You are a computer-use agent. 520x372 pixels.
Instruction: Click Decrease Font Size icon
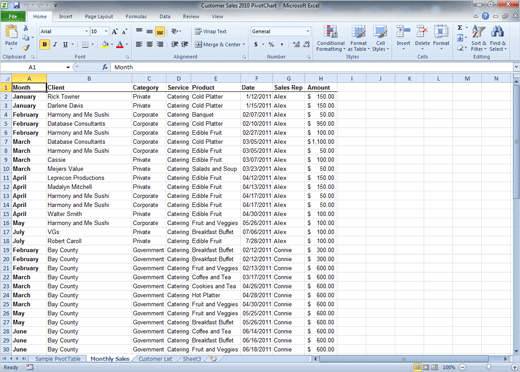point(124,32)
